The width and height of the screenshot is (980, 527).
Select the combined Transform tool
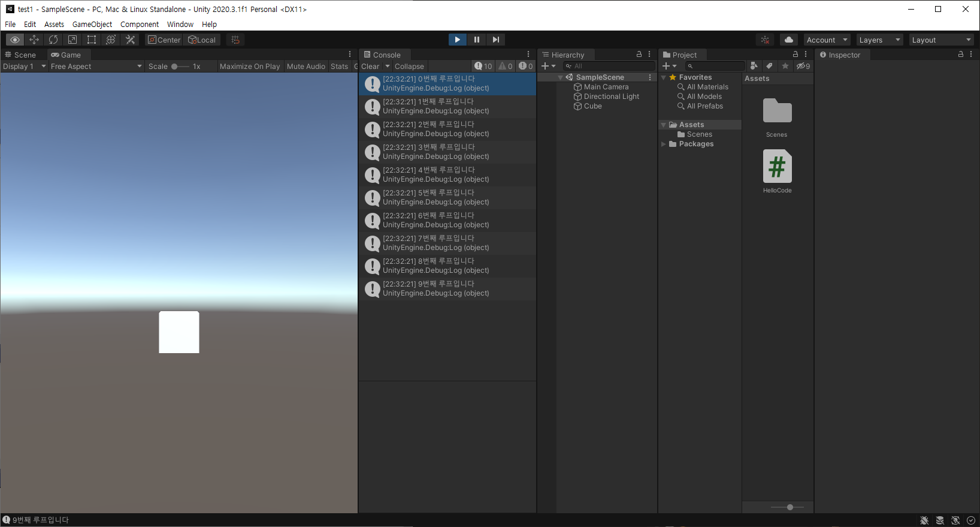click(111, 40)
